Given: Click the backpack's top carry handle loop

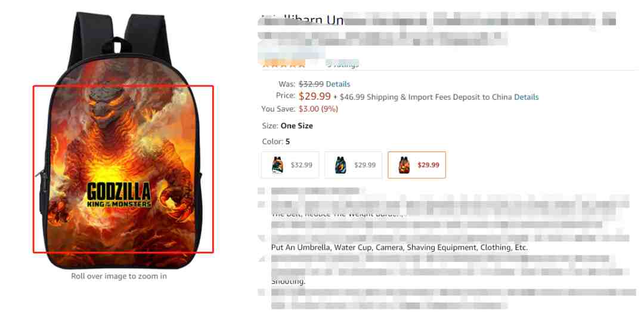Looking at the screenshot, I should coord(116,44).
